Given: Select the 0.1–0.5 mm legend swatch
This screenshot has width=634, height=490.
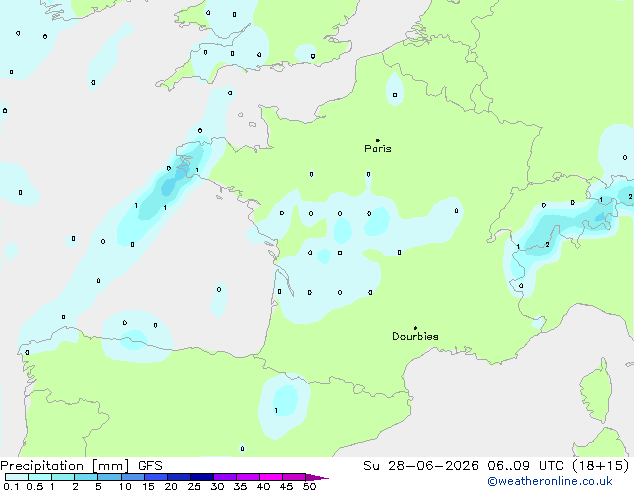Looking at the screenshot, I should pos(17,477).
